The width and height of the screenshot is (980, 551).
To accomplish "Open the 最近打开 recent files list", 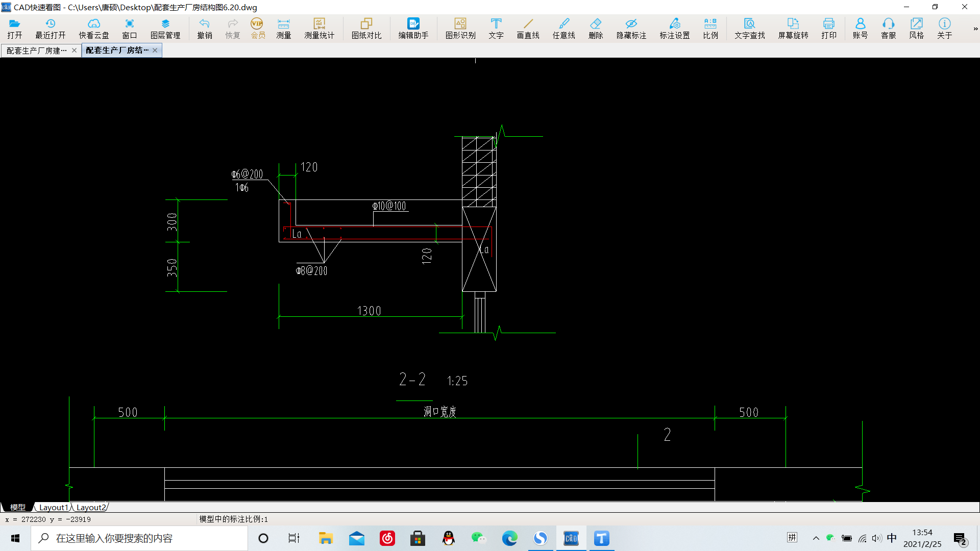I will (51, 29).
